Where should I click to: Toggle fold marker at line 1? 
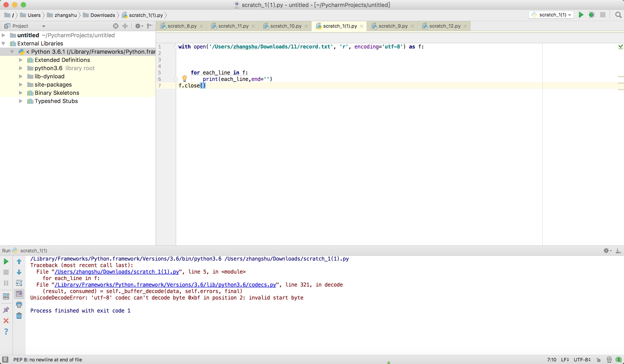point(176,47)
